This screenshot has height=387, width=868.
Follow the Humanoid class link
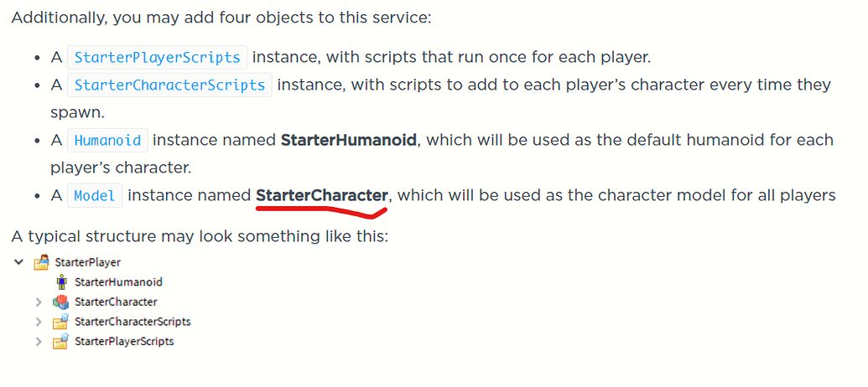[x=107, y=140]
